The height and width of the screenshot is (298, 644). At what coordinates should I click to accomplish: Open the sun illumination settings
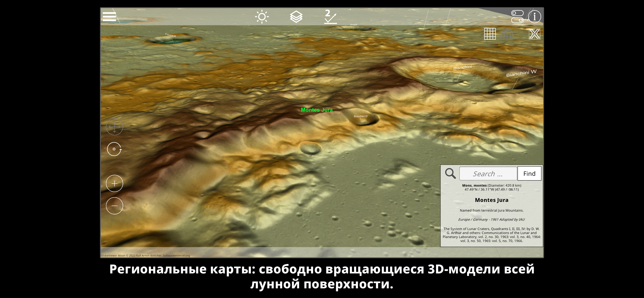point(262,17)
